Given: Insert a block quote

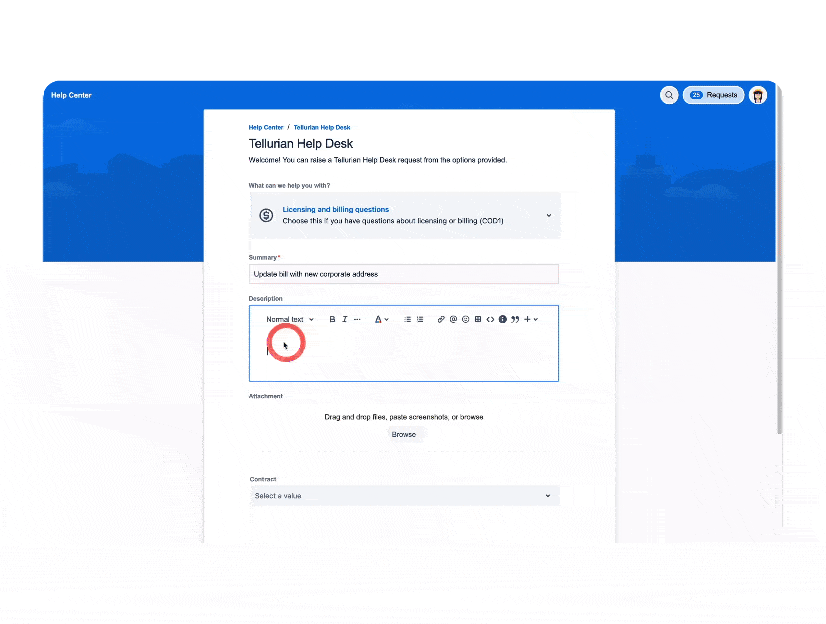Looking at the screenshot, I should [515, 319].
